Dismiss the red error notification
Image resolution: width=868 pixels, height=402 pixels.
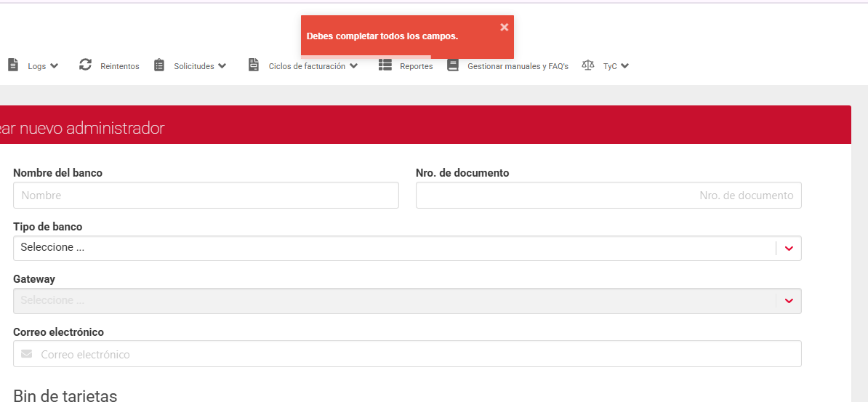(x=505, y=27)
